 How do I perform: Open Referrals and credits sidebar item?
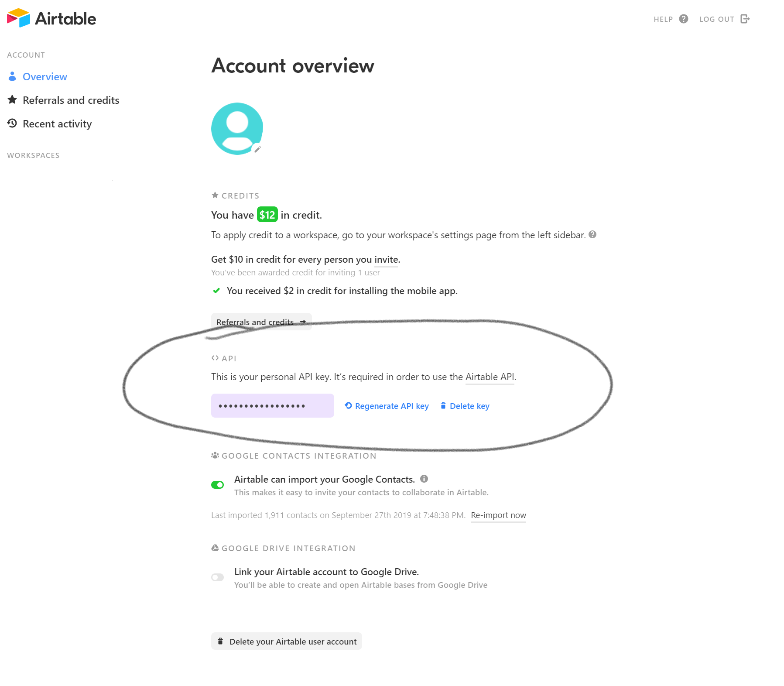point(71,100)
